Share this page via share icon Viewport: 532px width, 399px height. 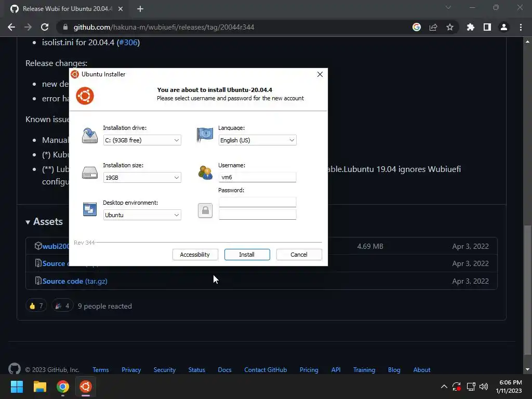point(433,27)
